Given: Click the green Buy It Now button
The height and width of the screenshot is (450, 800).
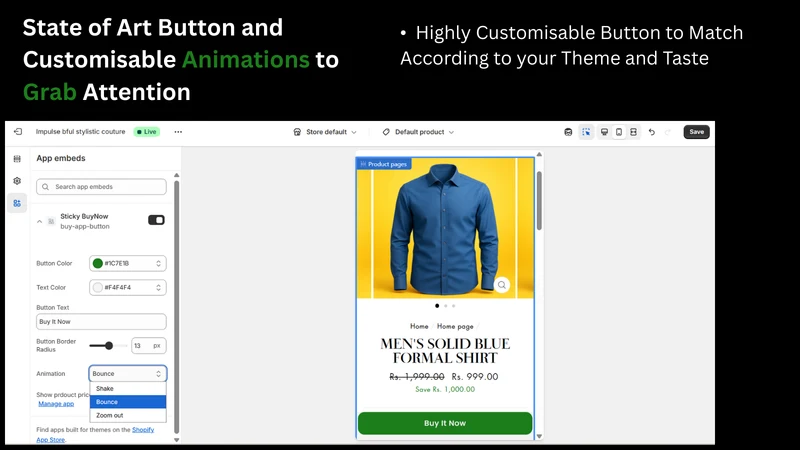Looking at the screenshot, I should 445,423.
